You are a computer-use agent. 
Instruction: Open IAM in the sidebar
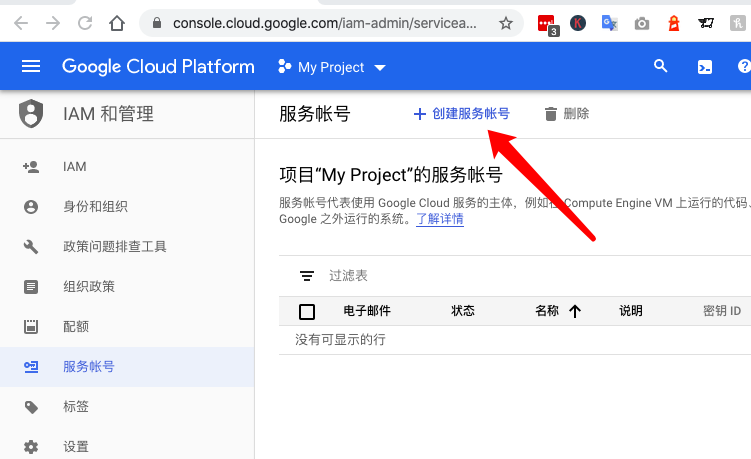[127, 167]
